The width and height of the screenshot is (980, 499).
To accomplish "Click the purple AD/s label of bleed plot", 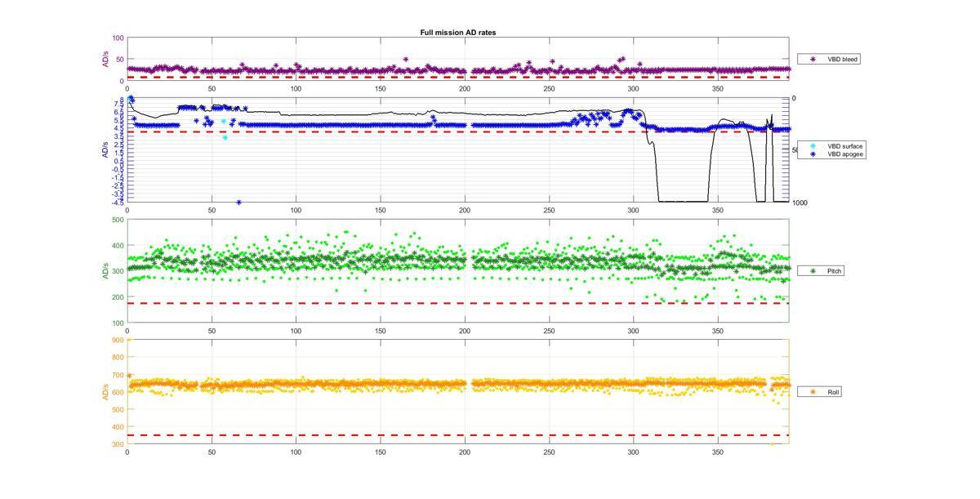I will pos(105,60).
